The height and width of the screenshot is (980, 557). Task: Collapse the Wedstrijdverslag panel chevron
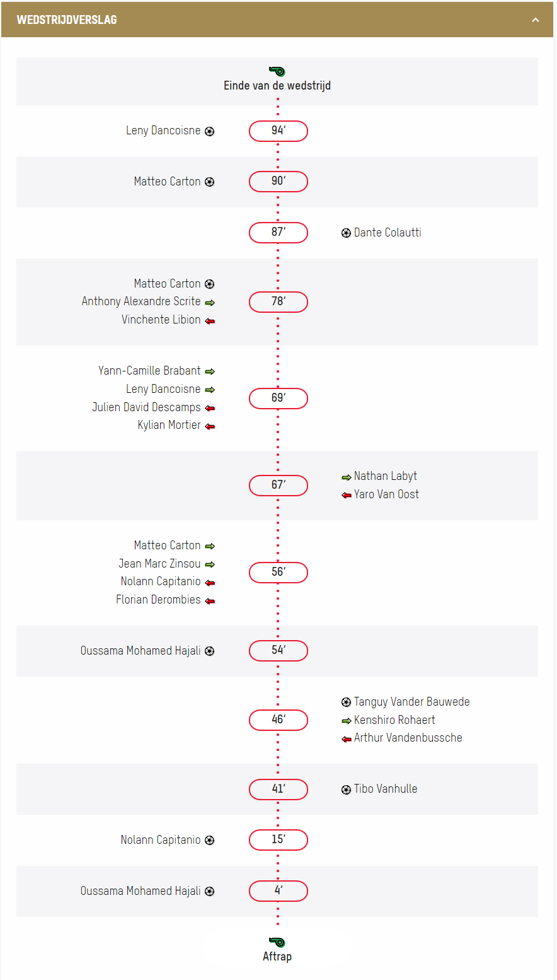[x=536, y=20]
